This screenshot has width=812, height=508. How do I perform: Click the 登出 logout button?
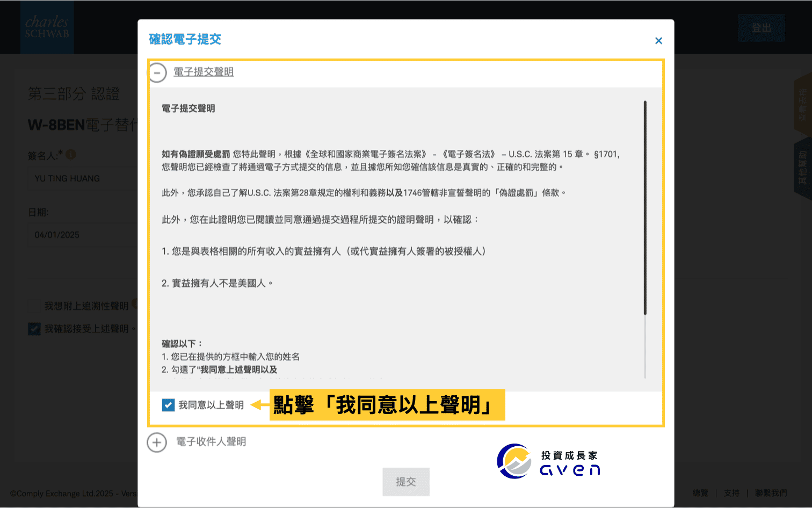[x=761, y=28]
